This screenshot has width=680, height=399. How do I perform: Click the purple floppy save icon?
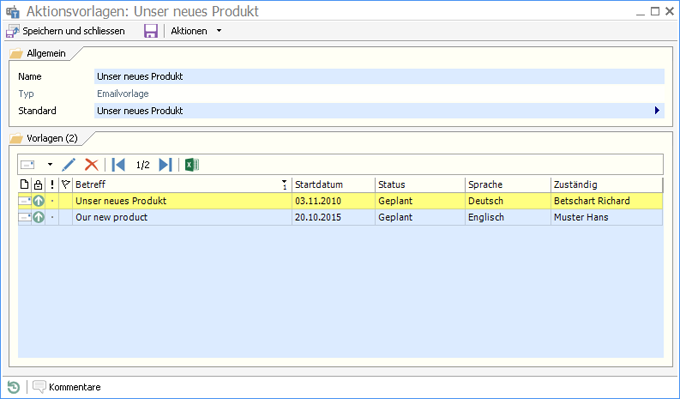[150, 31]
